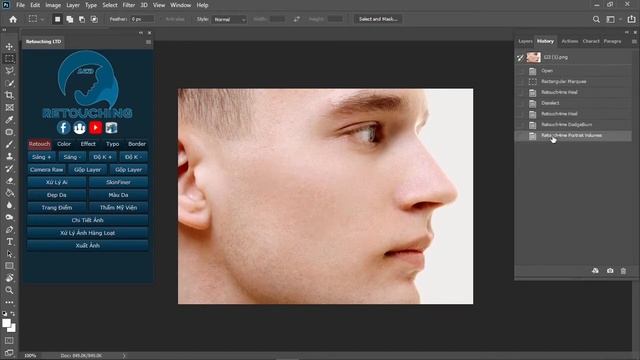Screen dimensions: 640x360
Task: Select the Hand tool
Action: coord(9,278)
